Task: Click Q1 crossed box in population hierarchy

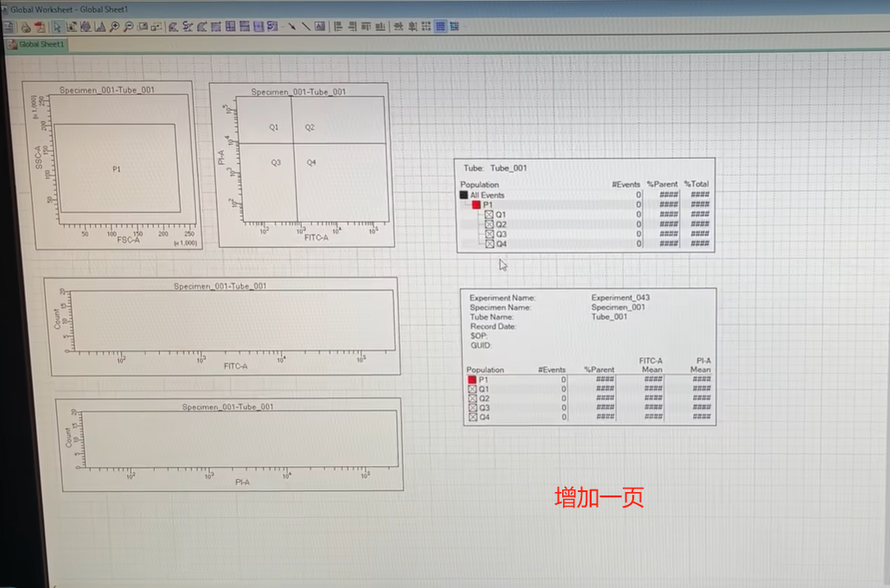Action: click(x=490, y=214)
